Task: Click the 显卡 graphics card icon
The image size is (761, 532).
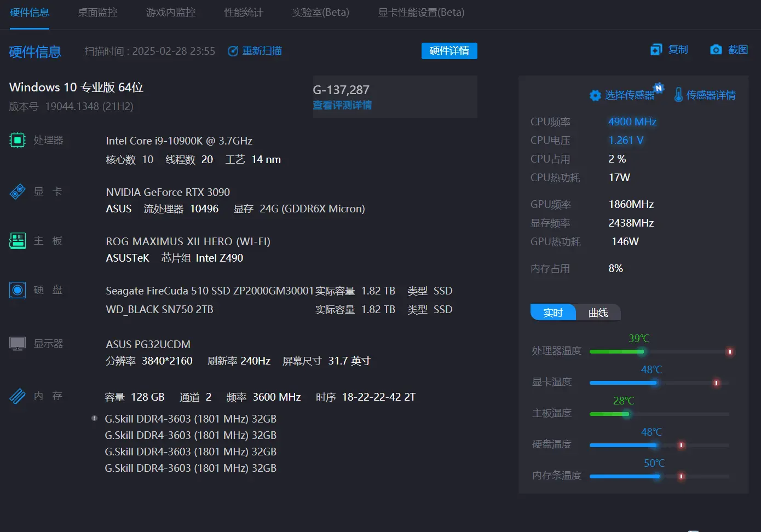Action: tap(18, 192)
